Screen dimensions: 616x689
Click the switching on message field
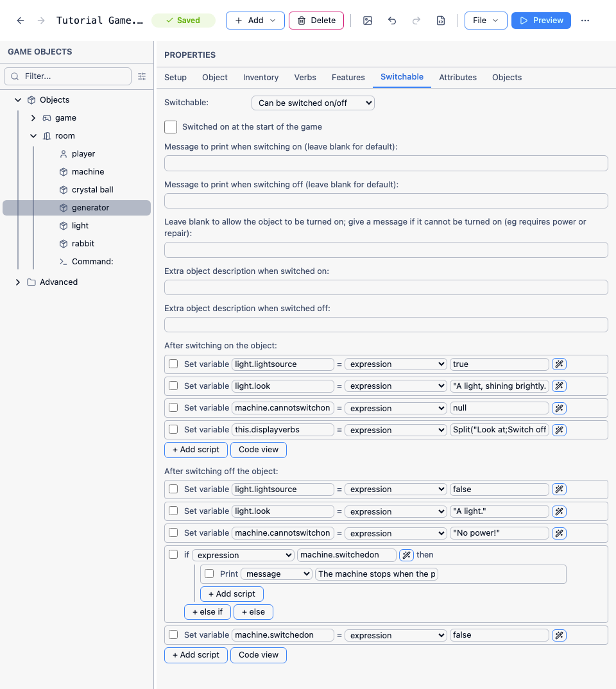[386, 164]
